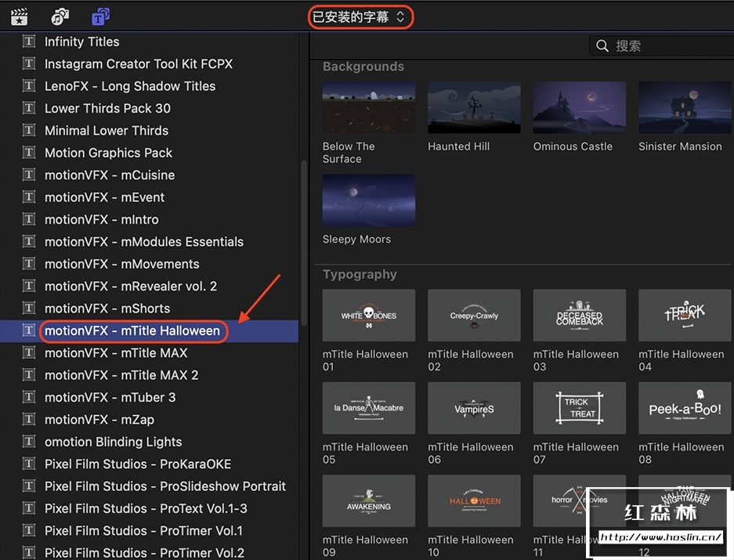734x560 pixels.
Task: Click the title icon beside Motion Graphics Pack
Action: (29, 152)
